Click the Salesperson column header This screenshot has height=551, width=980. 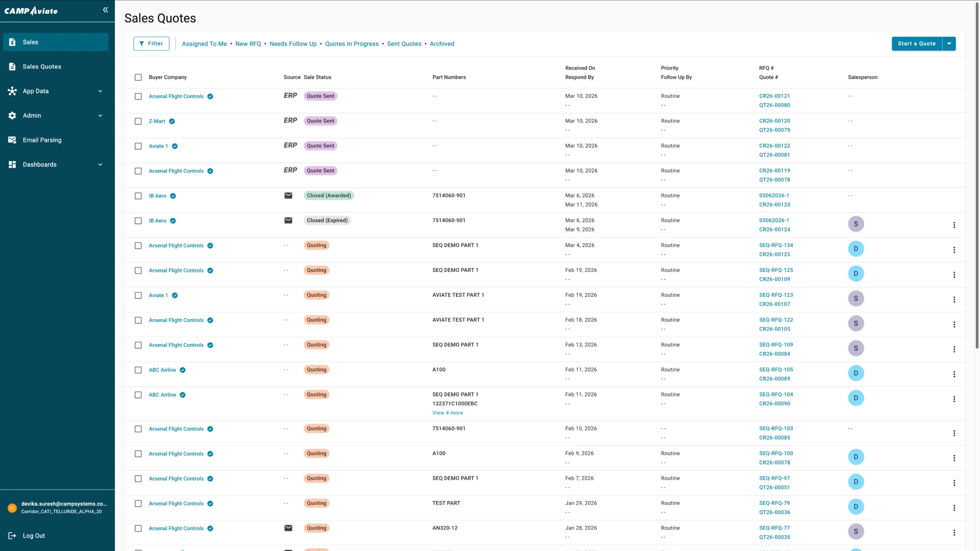click(862, 77)
